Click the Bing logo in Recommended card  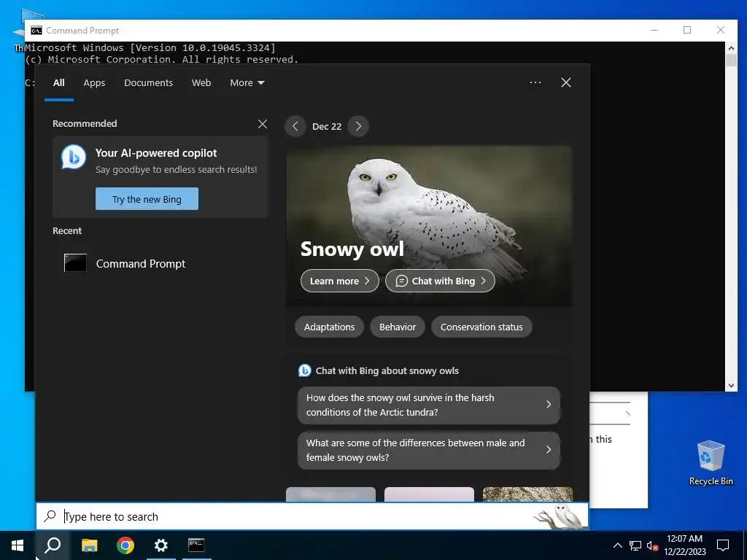pos(74,157)
